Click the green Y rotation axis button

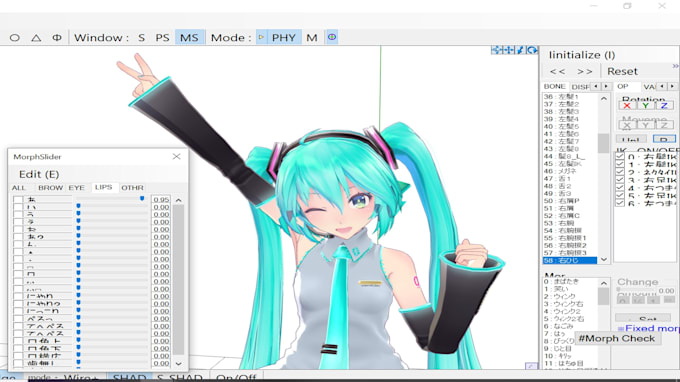click(645, 105)
